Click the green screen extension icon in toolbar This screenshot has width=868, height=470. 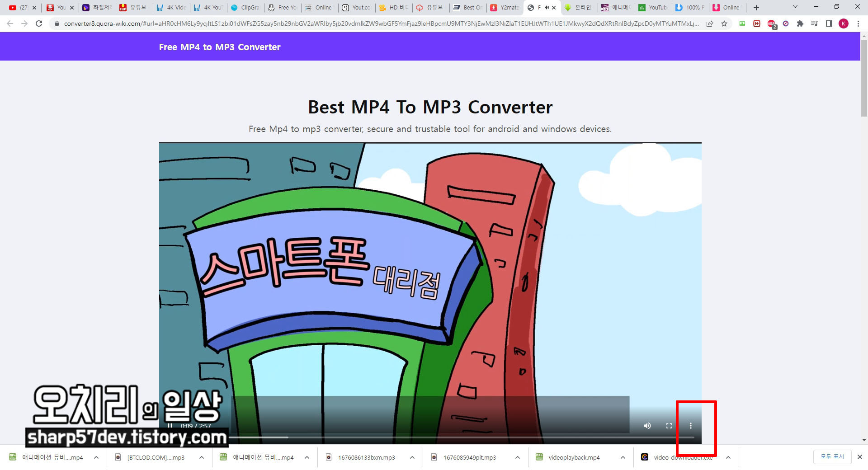coord(742,23)
